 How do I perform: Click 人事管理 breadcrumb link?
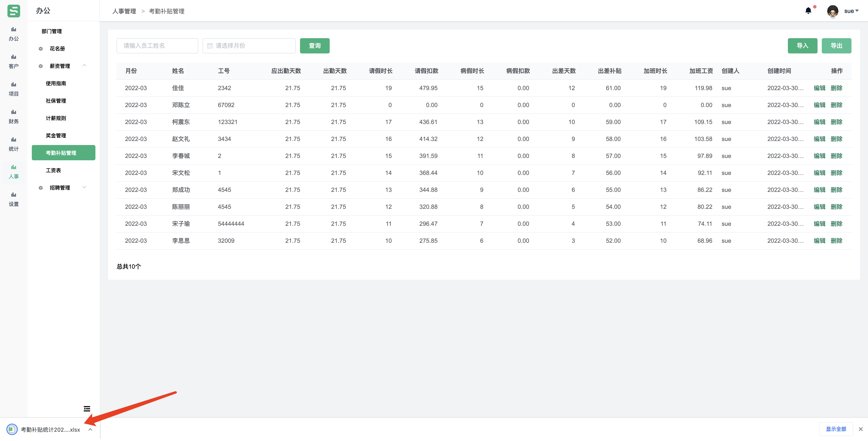point(124,11)
